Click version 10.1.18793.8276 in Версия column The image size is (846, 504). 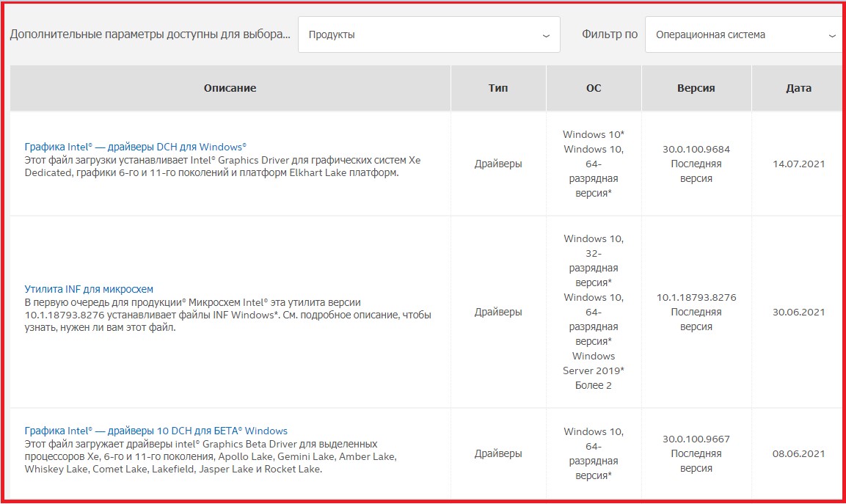(x=696, y=297)
